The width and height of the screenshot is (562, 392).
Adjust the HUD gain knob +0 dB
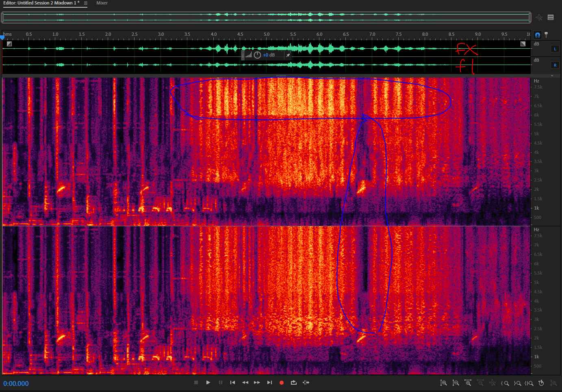(x=257, y=55)
